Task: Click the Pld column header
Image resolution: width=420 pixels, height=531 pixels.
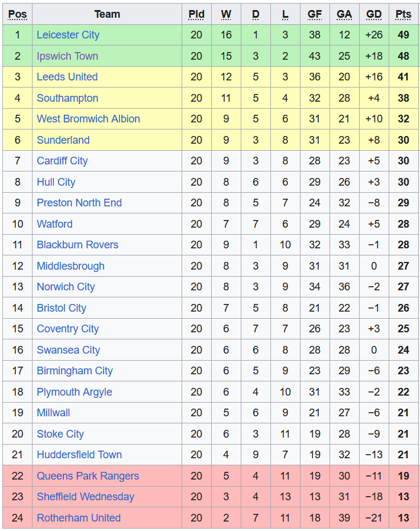Action: (x=196, y=14)
